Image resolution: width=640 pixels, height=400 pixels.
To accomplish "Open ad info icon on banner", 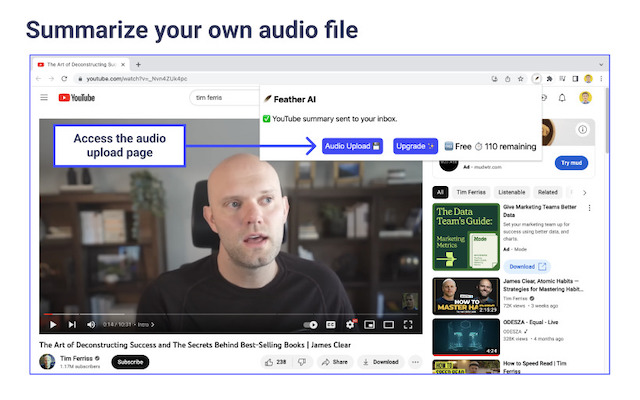I will [583, 130].
